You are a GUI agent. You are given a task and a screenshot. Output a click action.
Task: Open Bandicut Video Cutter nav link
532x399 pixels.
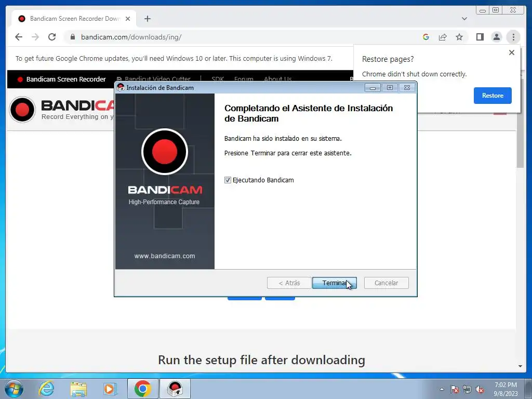[153, 79]
